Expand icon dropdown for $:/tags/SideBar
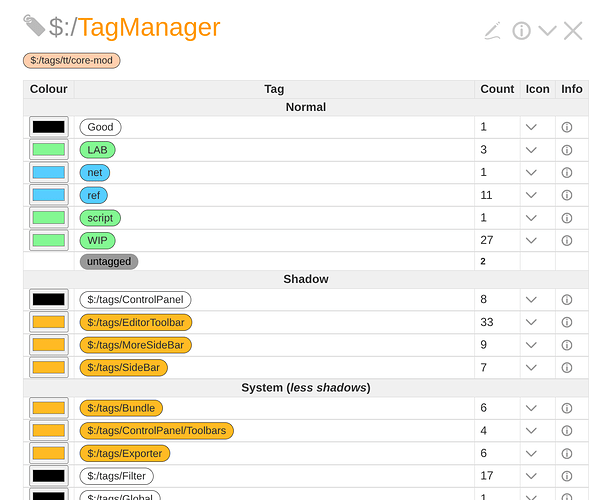The height and width of the screenshot is (500, 604). click(x=531, y=368)
